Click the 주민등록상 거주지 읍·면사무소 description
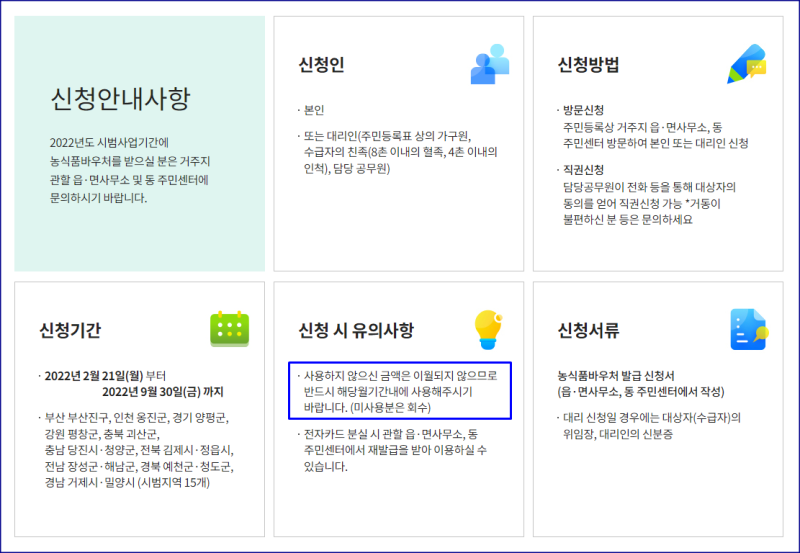Viewport: 800px width, 553px height. click(655, 135)
